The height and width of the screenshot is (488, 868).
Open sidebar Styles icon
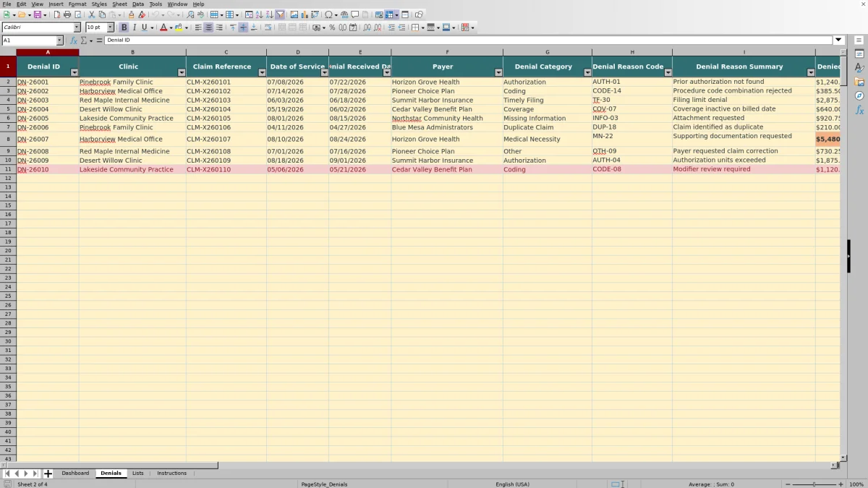tap(859, 67)
